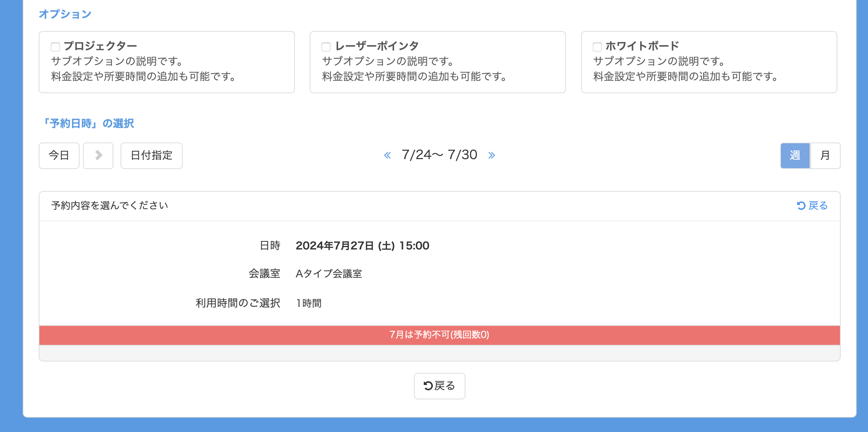Click the レーザーポインタ option label

(377, 46)
